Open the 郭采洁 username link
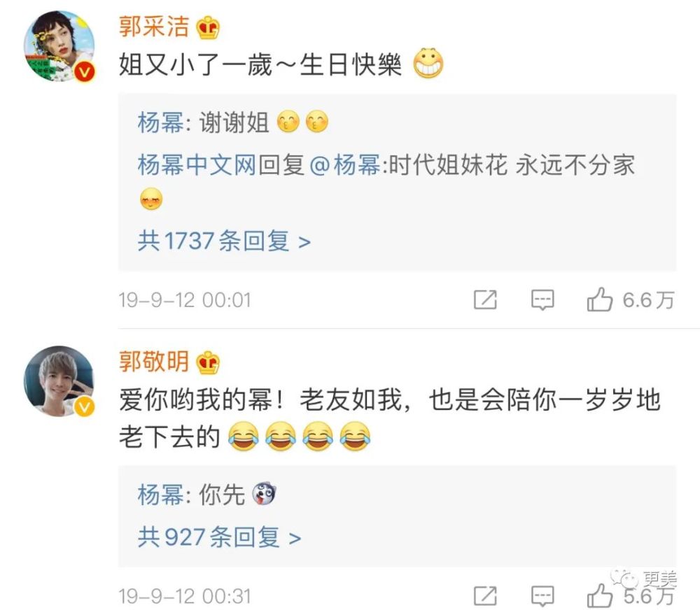The image size is (700, 610). (154, 27)
